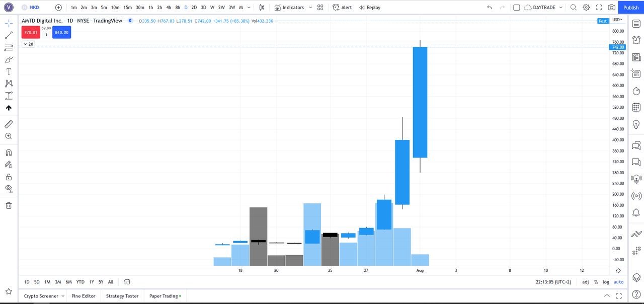Toggle stay in drawing mode
Viewport: 644px width, 304px height.
9,165
